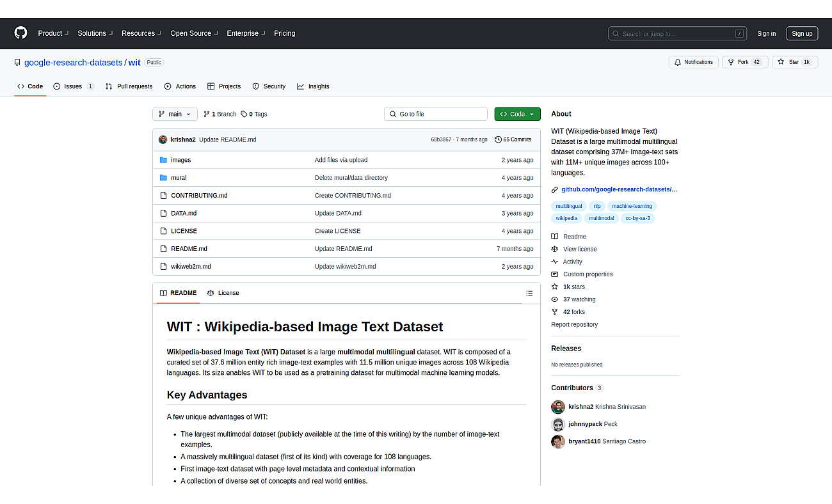Click the file icon beside CONTRIBUTING.md
The width and height of the screenshot is (832, 504).
163,196
